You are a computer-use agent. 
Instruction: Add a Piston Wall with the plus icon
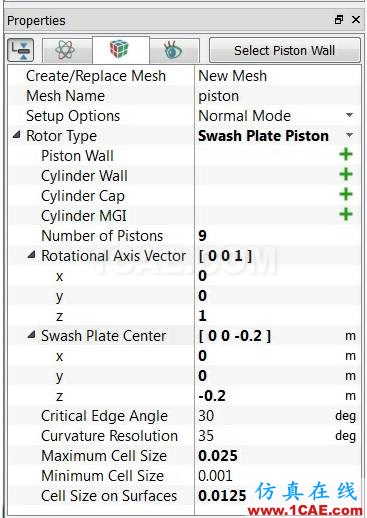tap(346, 154)
